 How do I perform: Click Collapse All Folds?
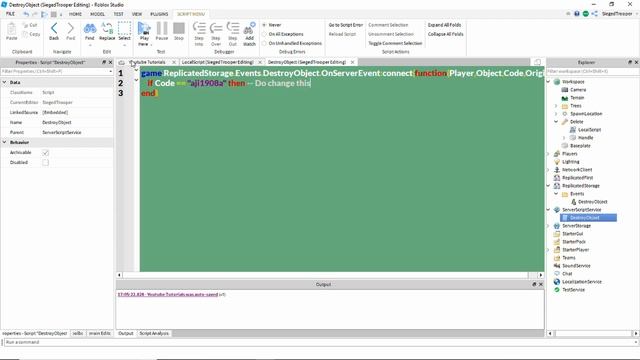[x=446, y=34]
